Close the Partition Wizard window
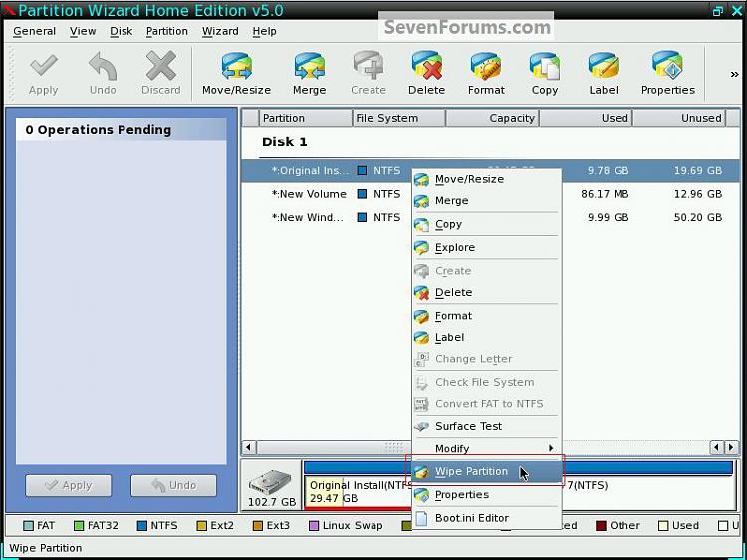The width and height of the screenshot is (747, 560). click(x=736, y=11)
